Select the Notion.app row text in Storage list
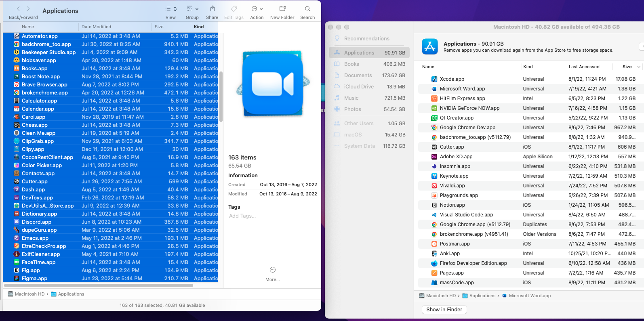The image size is (644, 321). coord(452,205)
